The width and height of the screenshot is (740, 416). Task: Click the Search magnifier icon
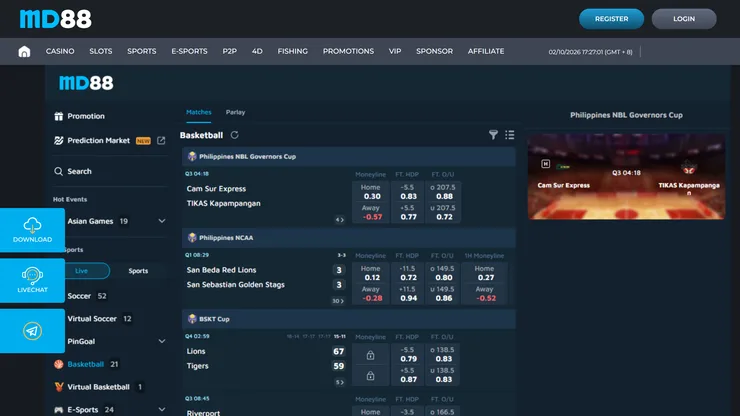click(x=59, y=171)
